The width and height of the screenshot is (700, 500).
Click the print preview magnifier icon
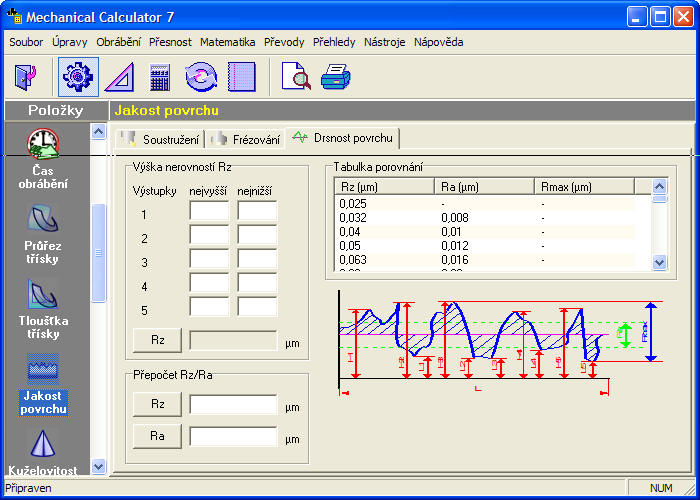pyautogui.click(x=296, y=77)
